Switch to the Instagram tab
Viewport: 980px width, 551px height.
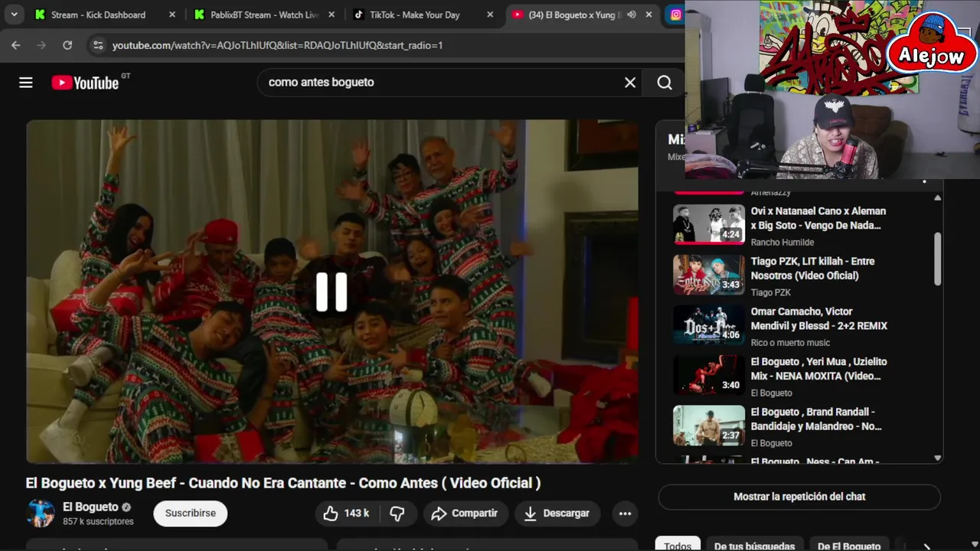pyautogui.click(x=675, y=15)
